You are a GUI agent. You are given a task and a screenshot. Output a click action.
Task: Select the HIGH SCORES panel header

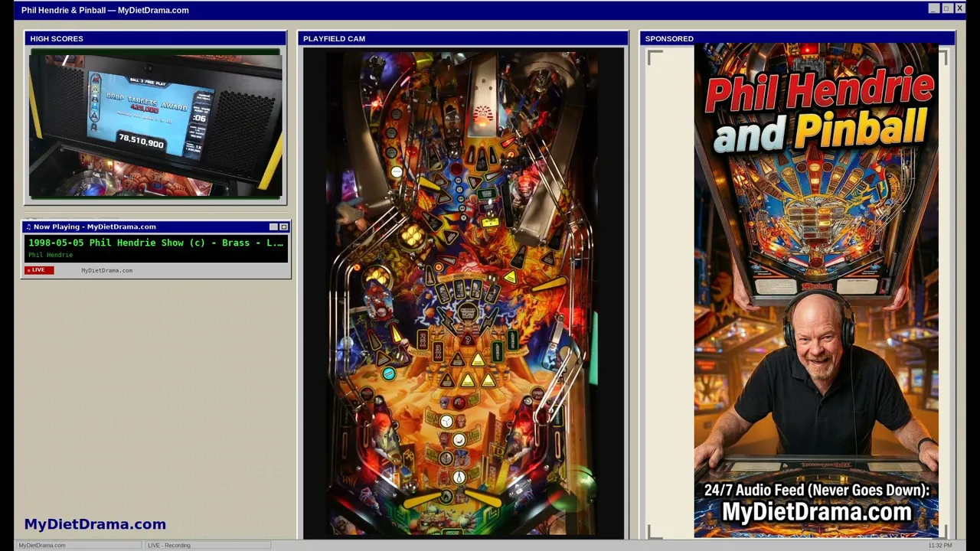pos(155,38)
